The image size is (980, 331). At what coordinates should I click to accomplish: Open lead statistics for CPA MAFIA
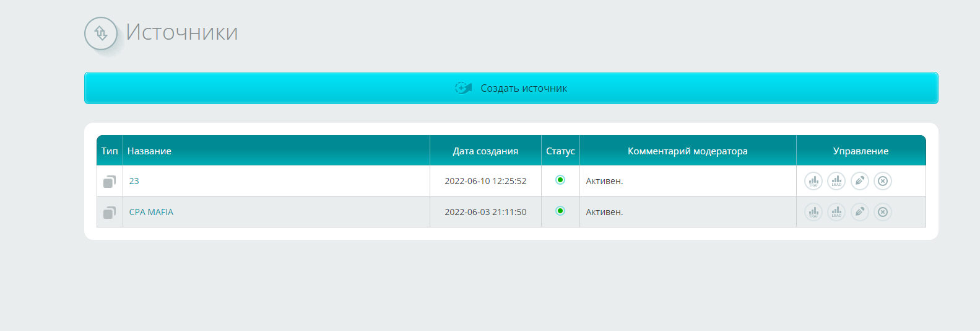click(x=836, y=212)
